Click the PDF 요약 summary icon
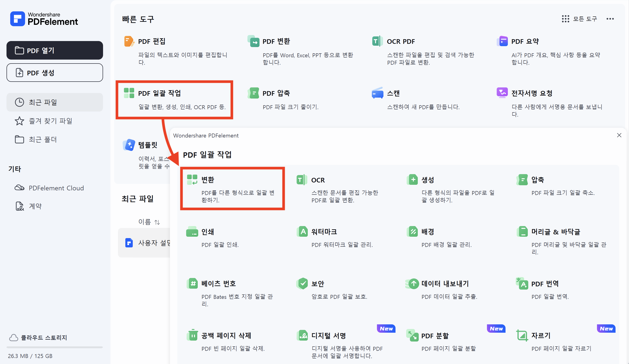The height and width of the screenshot is (364, 629). click(x=502, y=41)
